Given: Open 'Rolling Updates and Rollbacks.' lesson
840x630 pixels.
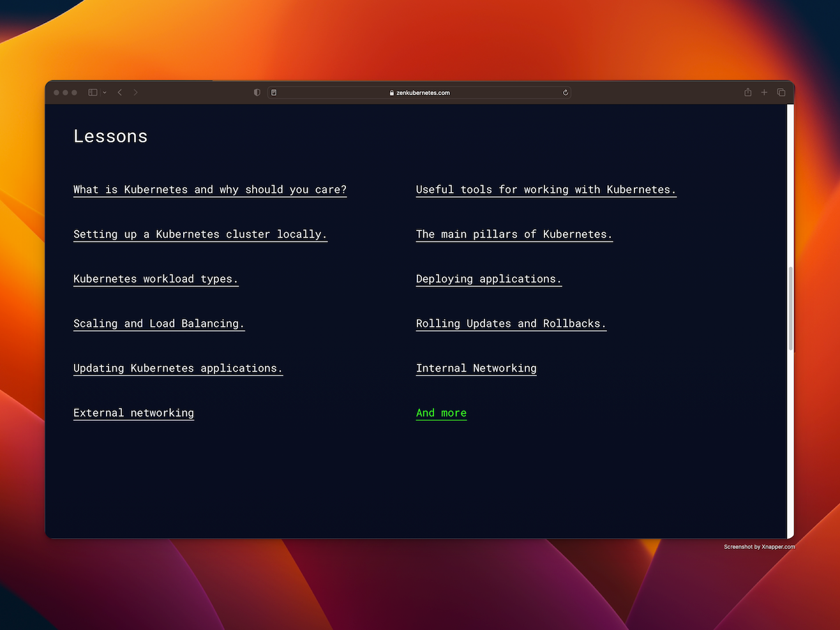Looking at the screenshot, I should click(x=511, y=324).
